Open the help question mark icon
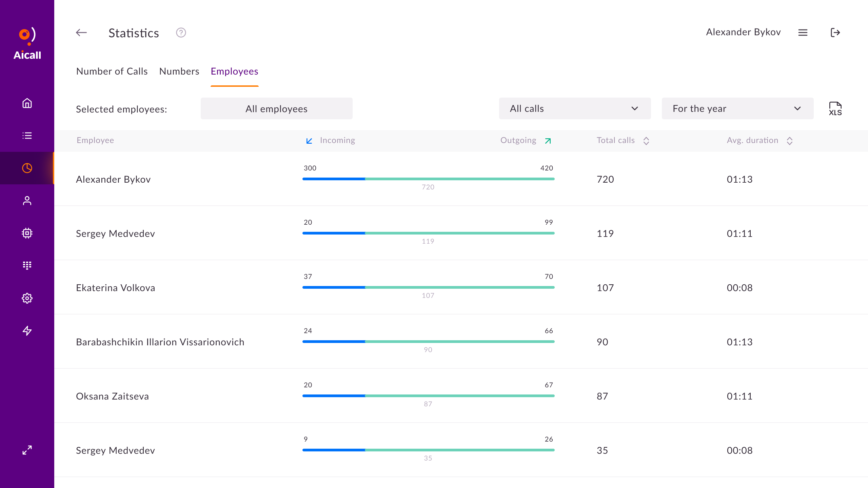 point(181,33)
